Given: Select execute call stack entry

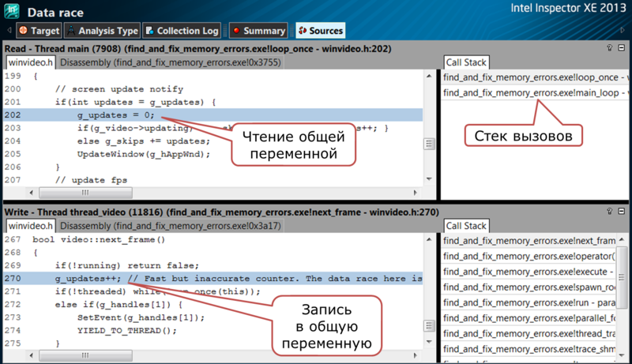Looking at the screenshot, I should [529, 272].
